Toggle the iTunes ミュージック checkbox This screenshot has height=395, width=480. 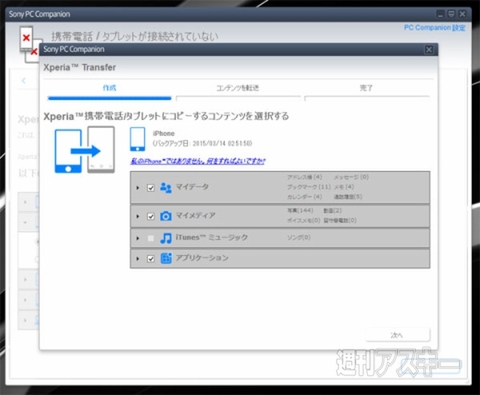(151, 238)
